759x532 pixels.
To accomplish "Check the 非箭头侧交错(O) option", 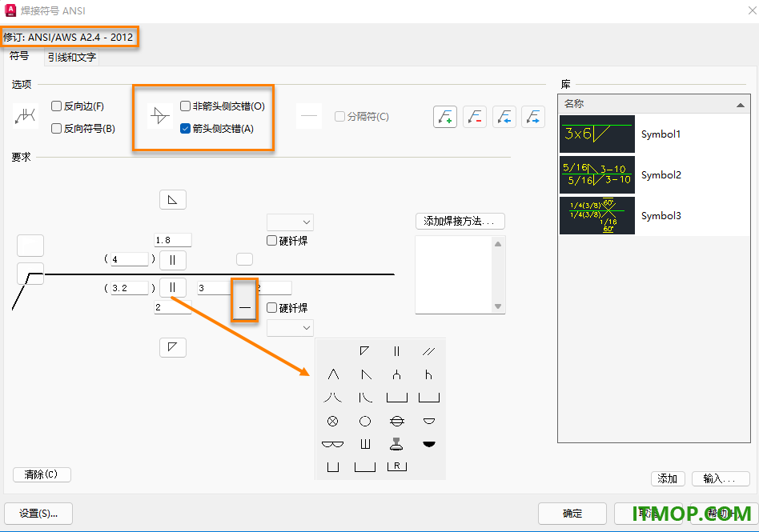I will 186,106.
